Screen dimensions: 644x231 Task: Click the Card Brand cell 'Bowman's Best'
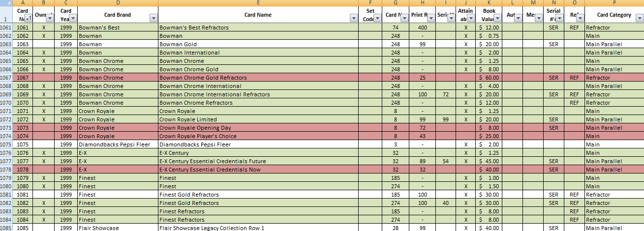click(x=118, y=28)
